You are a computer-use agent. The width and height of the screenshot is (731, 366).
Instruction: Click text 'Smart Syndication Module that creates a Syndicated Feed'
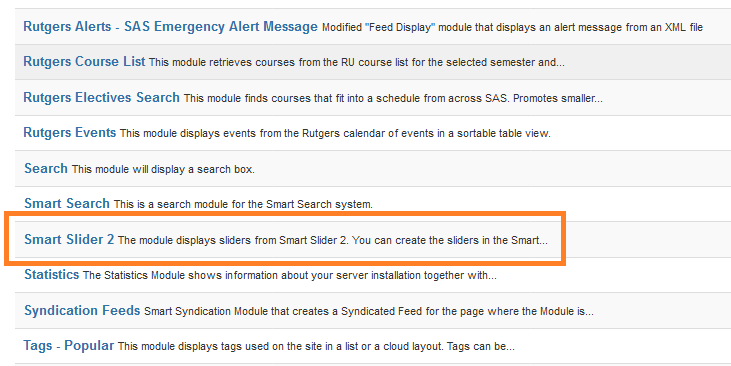(283, 311)
